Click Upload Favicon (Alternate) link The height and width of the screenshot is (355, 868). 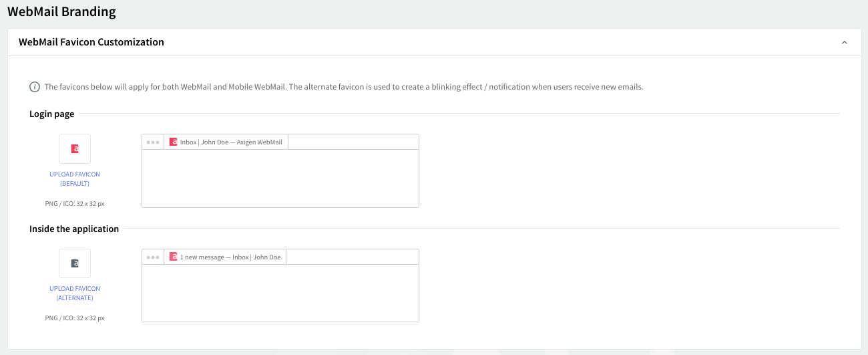[75, 293]
